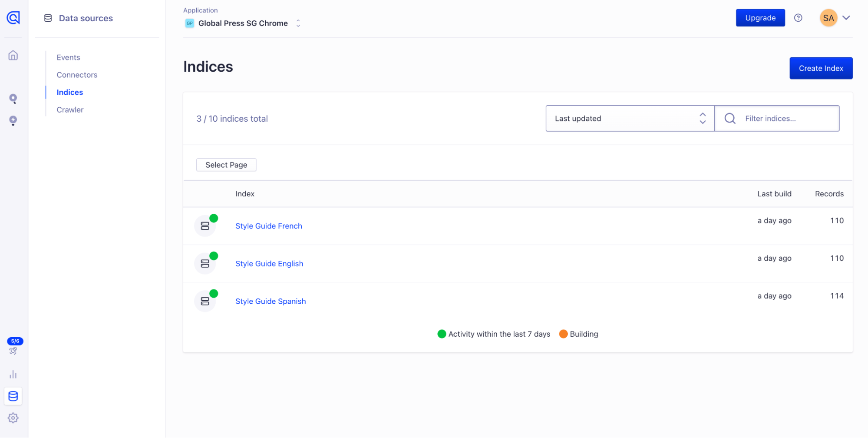Open the Last updated sort dropdown

[x=629, y=118]
